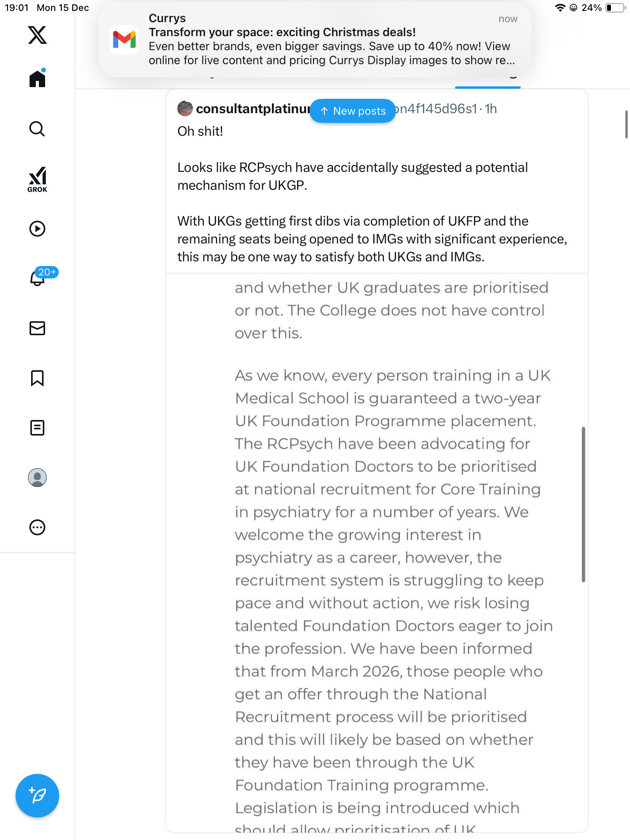The height and width of the screenshot is (840, 630).
Task: Open consultantplatinum's profile avatar
Action: pyautogui.click(x=185, y=109)
